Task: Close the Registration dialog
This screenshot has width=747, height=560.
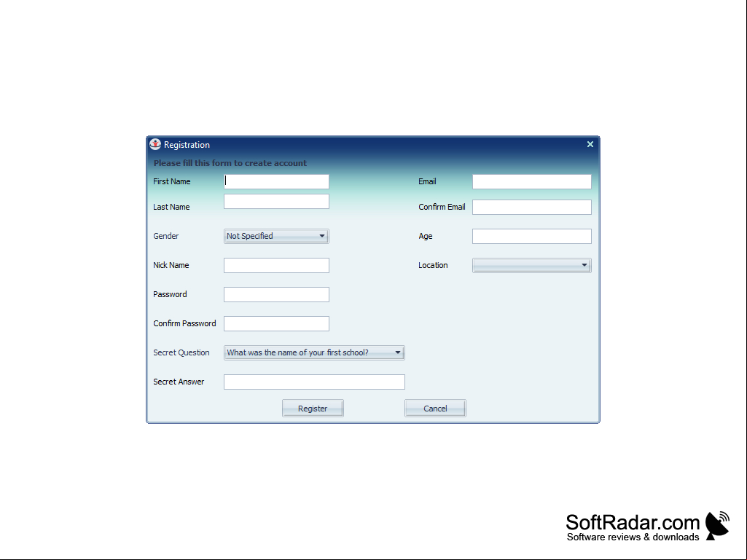Action: 590,144
